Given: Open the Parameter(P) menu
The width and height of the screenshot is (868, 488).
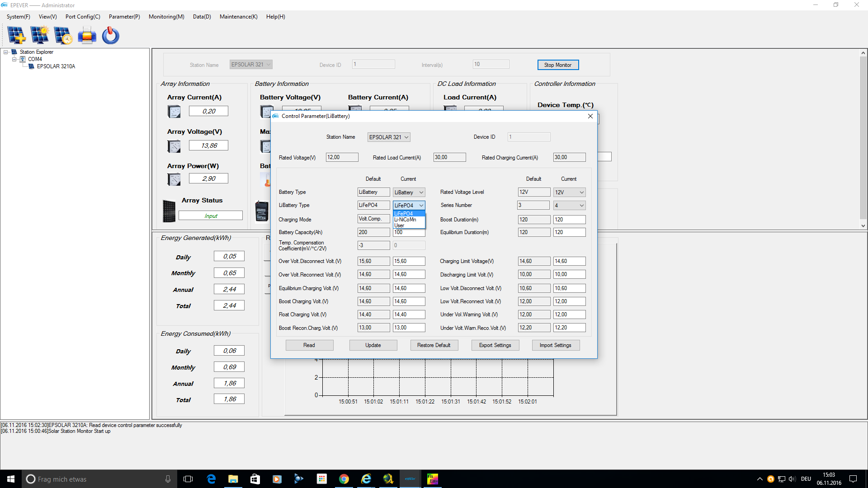Looking at the screenshot, I should point(124,17).
